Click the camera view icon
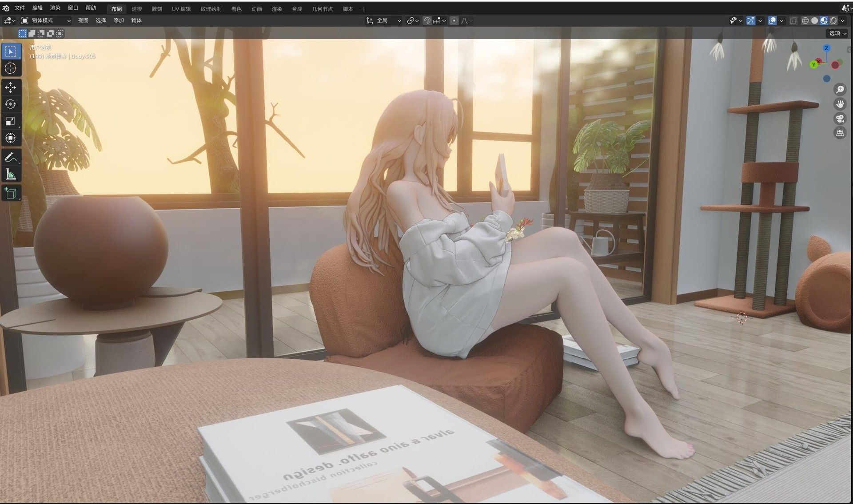Image resolution: width=853 pixels, height=504 pixels. pos(840,119)
